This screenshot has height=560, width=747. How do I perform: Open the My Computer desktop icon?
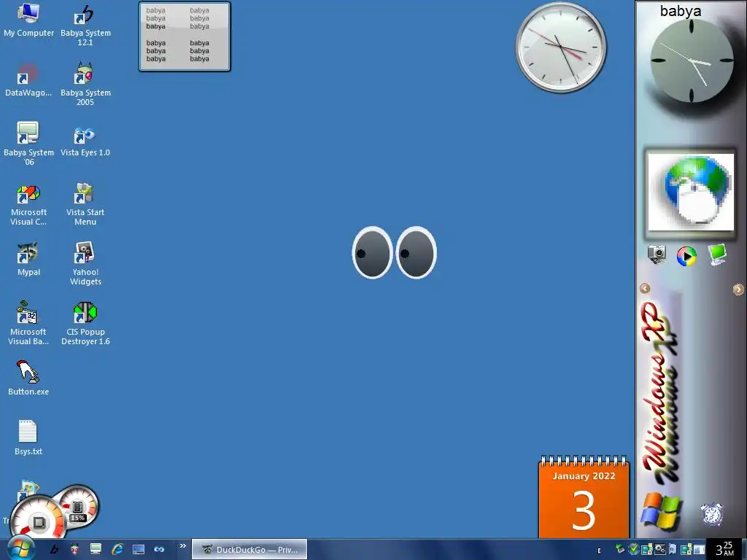point(28,20)
